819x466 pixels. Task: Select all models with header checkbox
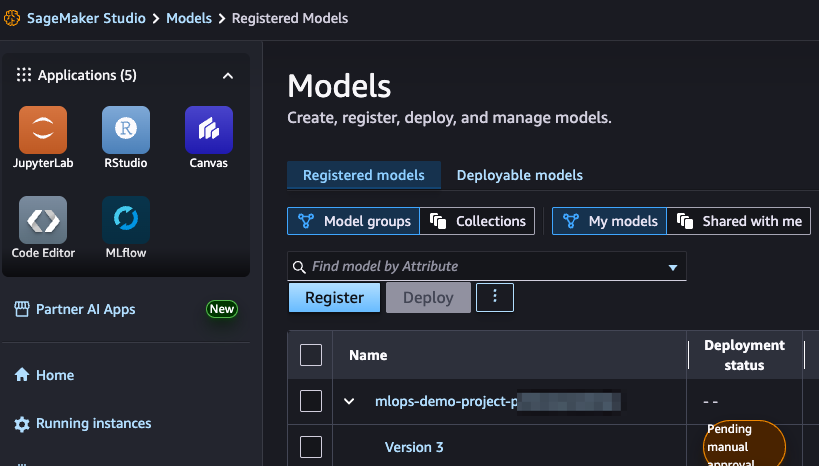(311, 355)
